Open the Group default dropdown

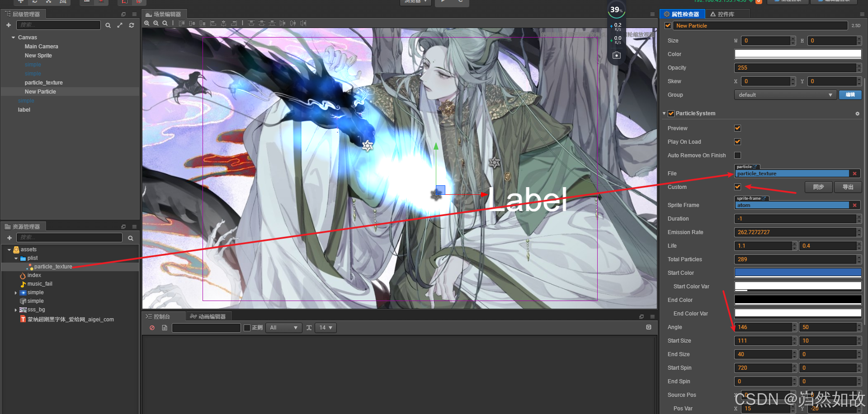[785, 95]
